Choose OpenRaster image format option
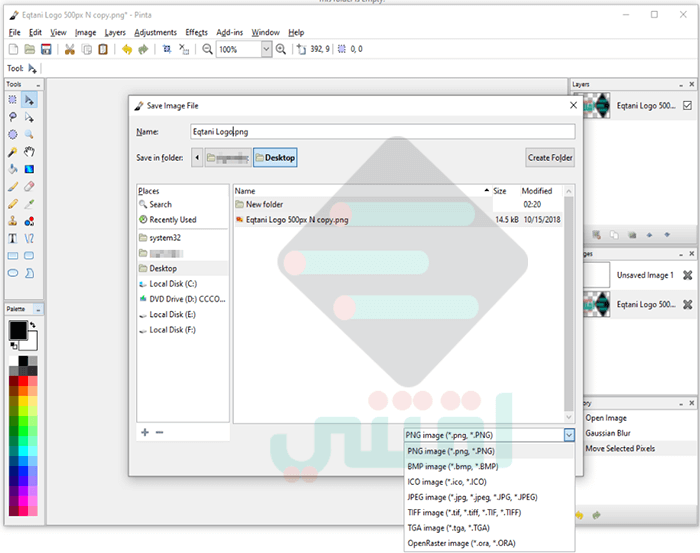Image resolution: width=700 pixels, height=553 pixels. 489,544
